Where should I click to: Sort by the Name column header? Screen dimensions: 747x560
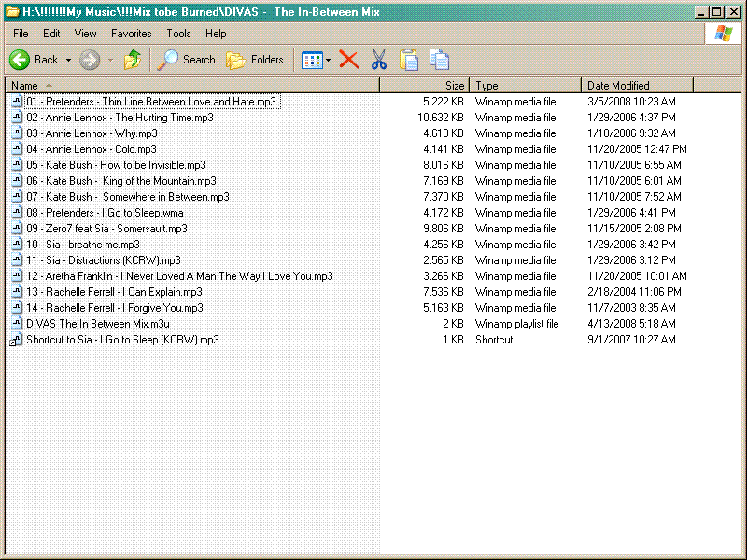pyautogui.click(x=192, y=86)
